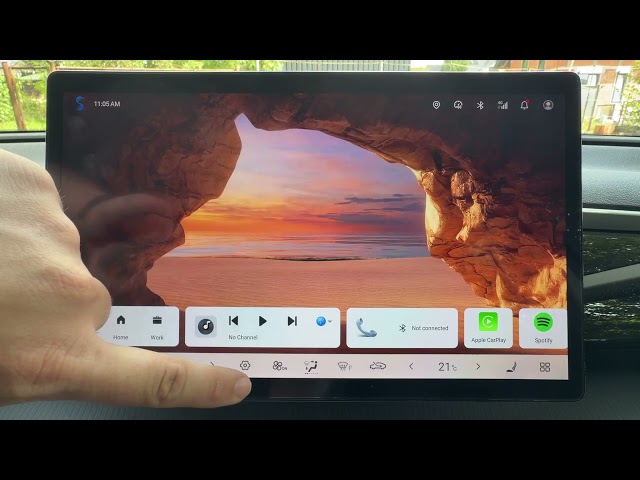Decrease temperature with left arrow
640x480 pixels.
pyautogui.click(x=411, y=367)
